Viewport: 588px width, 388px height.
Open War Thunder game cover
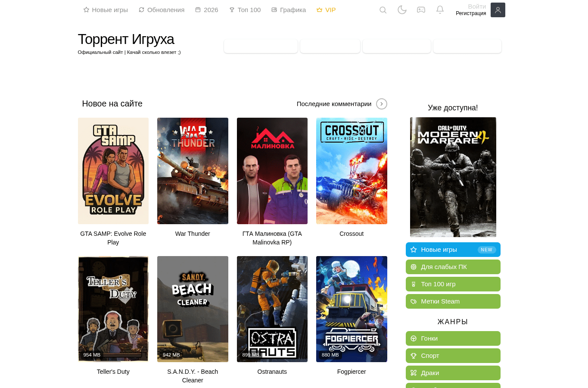pos(193,171)
